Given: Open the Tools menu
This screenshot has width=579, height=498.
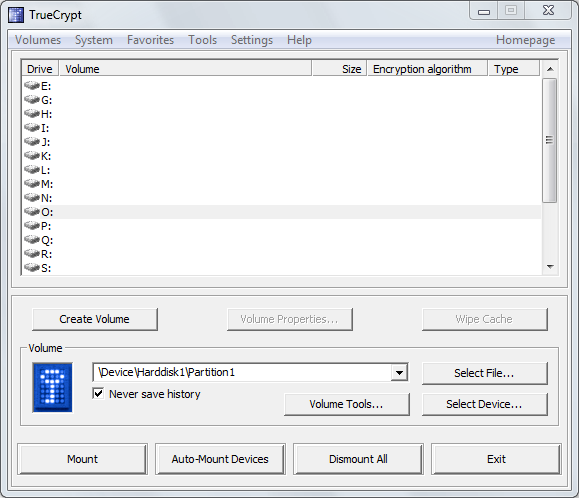Looking at the screenshot, I should point(202,40).
